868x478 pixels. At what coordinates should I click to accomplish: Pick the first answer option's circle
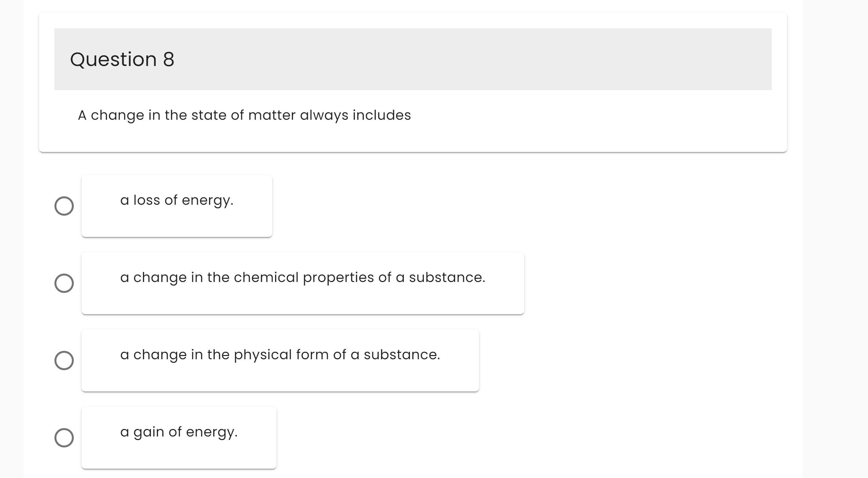[x=64, y=206]
